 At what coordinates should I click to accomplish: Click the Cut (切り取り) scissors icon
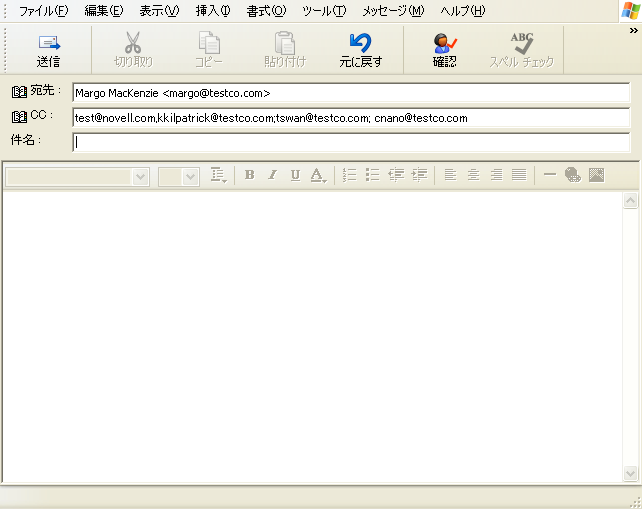[x=133, y=43]
